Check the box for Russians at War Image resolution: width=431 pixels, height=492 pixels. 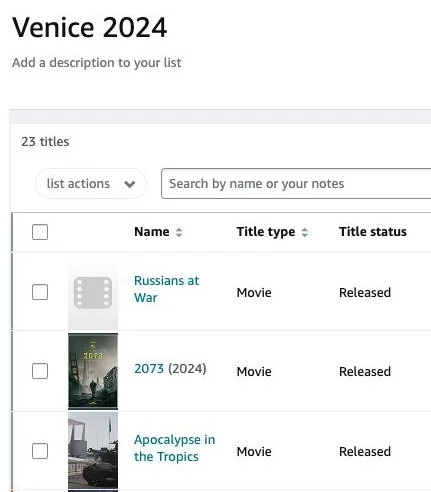(x=40, y=292)
